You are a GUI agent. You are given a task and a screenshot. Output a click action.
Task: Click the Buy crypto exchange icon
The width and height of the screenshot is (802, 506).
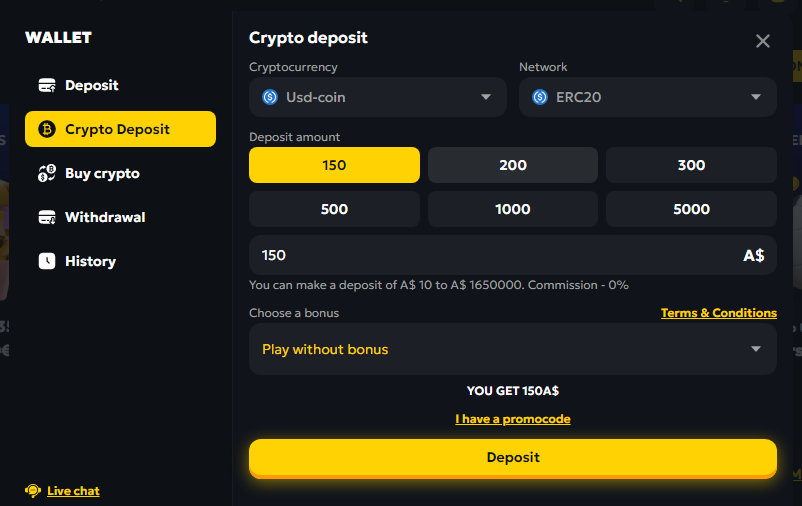tap(47, 173)
